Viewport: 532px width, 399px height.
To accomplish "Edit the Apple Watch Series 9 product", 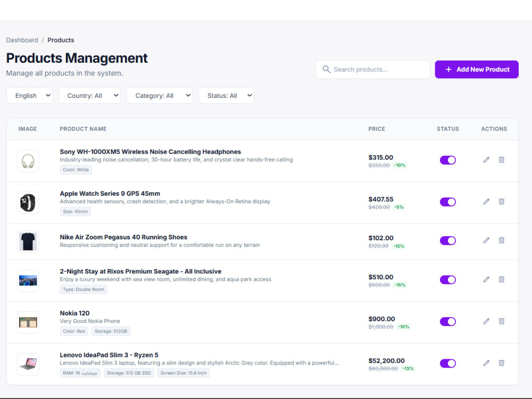I will (486, 202).
